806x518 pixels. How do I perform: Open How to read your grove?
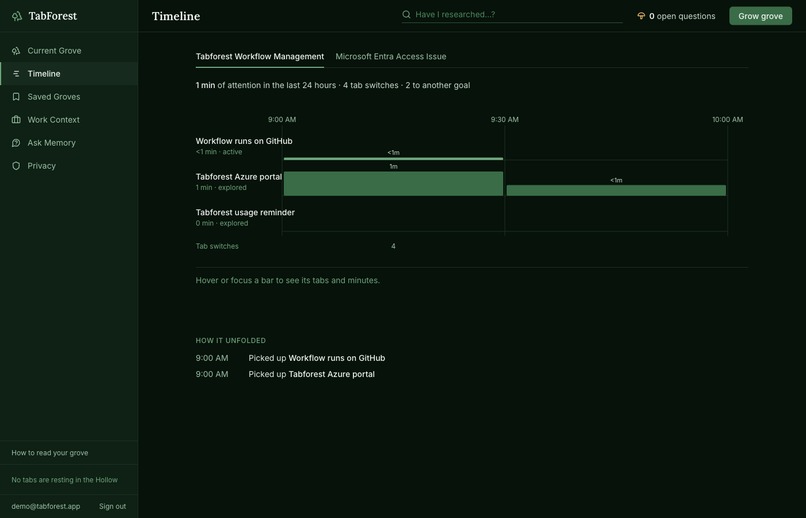[x=50, y=453]
